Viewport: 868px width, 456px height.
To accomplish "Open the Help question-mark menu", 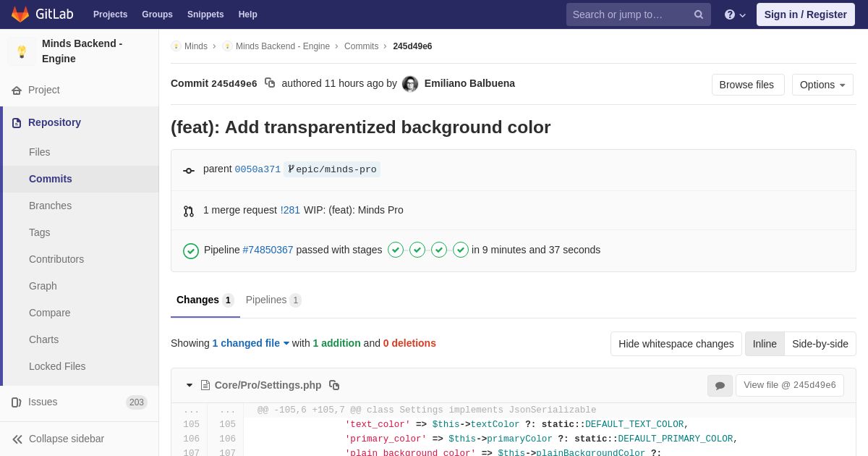I will point(735,14).
